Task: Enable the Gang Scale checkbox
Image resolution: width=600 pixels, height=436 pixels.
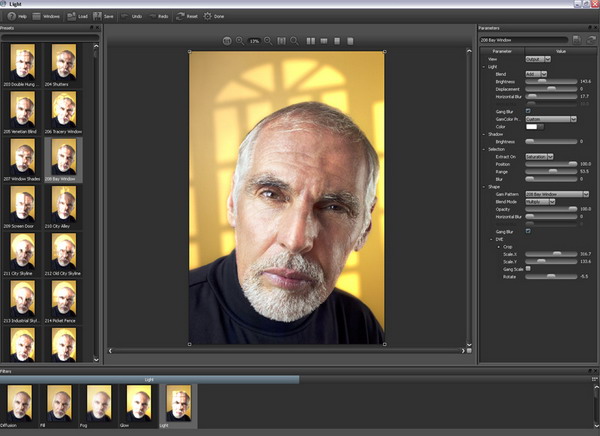Action: (x=529, y=268)
